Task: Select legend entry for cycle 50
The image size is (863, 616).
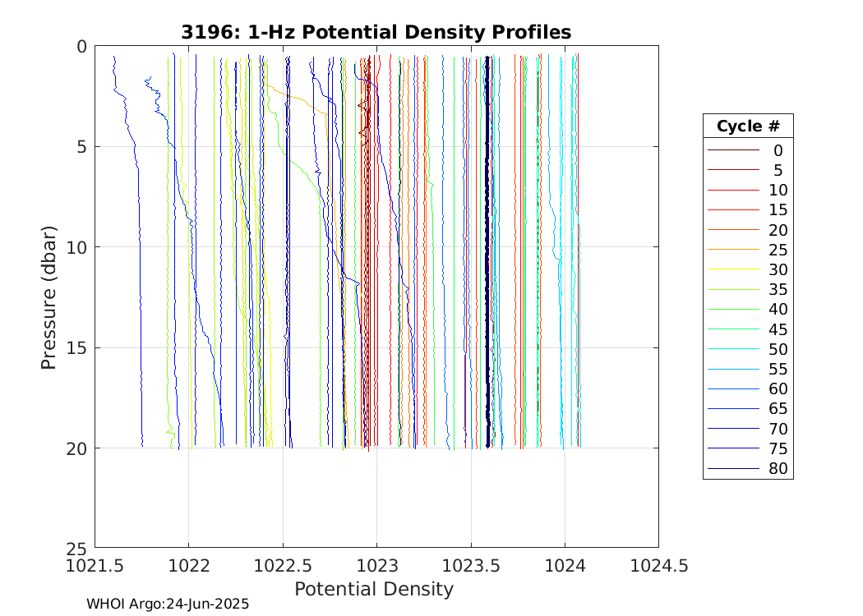Action: (747, 349)
